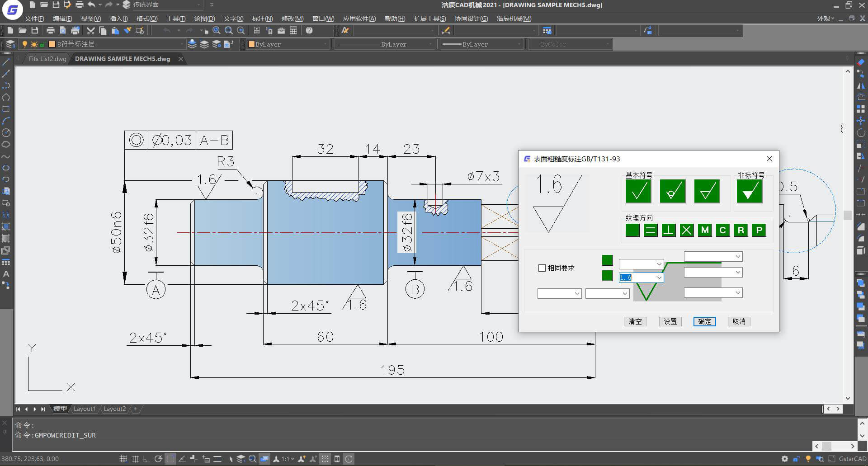Expand the 1.6 roughness value dropdown
Viewport: 868px width, 466px height.
click(x=659, y=278)
